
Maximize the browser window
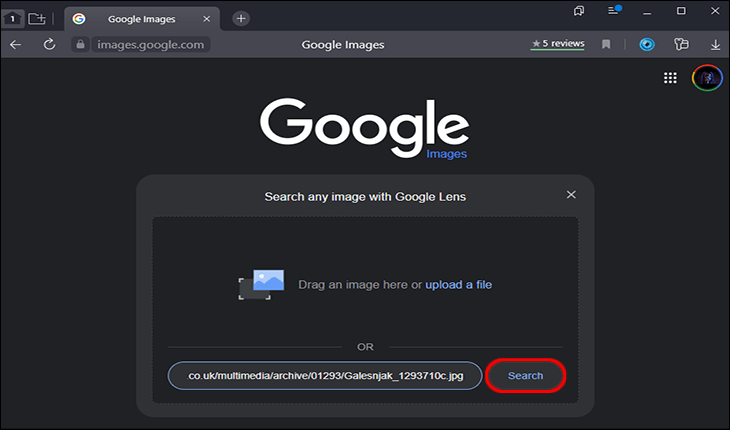(x=681, y=11)
